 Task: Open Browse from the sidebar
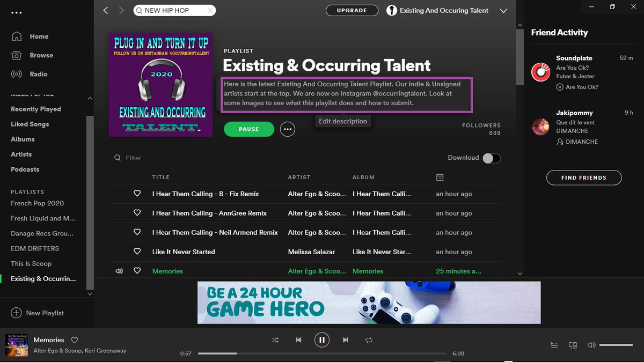tap(39, 55)
